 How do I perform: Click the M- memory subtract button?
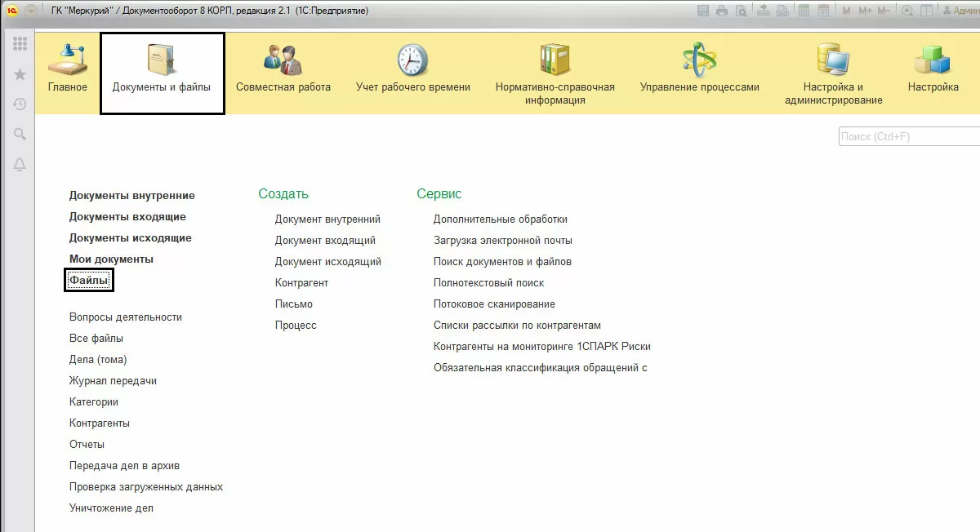tap(884, 11)
